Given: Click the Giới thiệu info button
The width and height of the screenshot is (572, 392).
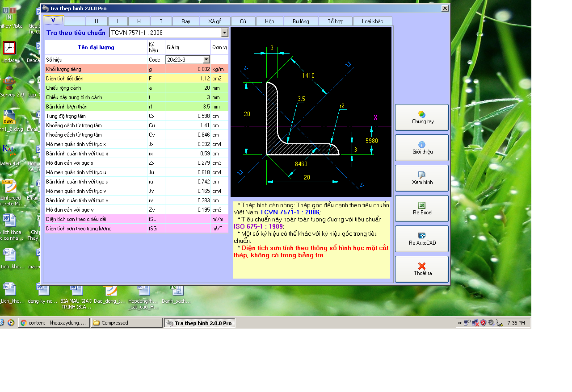Looking at the screenshot, I should point(422,148).
